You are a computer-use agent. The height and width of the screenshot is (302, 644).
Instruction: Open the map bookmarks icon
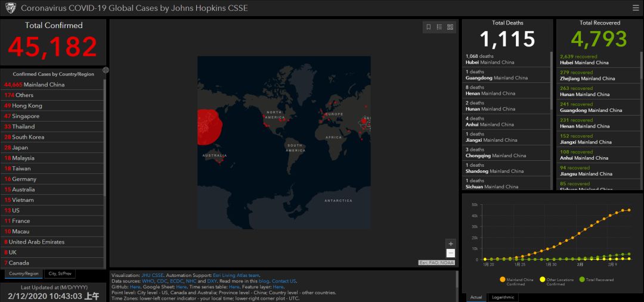point(428,27)
